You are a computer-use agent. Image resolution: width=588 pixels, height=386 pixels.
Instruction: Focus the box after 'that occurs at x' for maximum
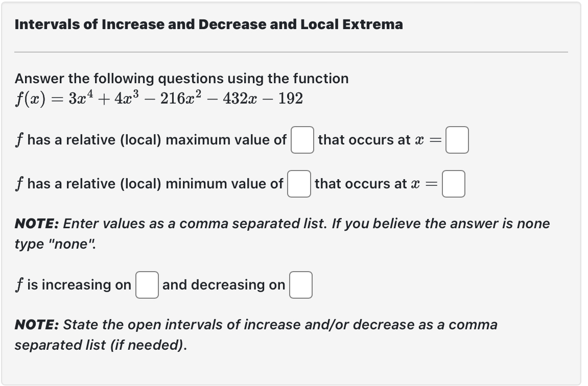pos(458,140)
